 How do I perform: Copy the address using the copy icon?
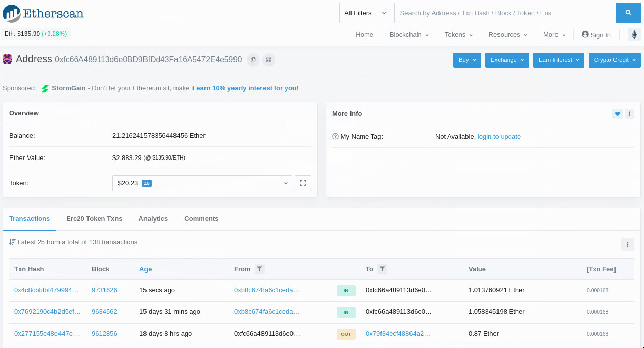click(253, 59)
